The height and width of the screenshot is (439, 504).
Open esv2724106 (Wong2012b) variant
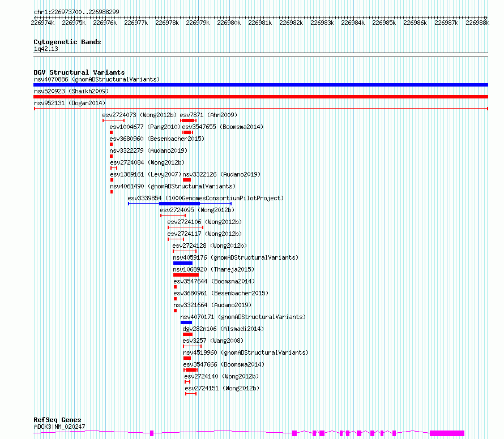[x=204, y=222]
